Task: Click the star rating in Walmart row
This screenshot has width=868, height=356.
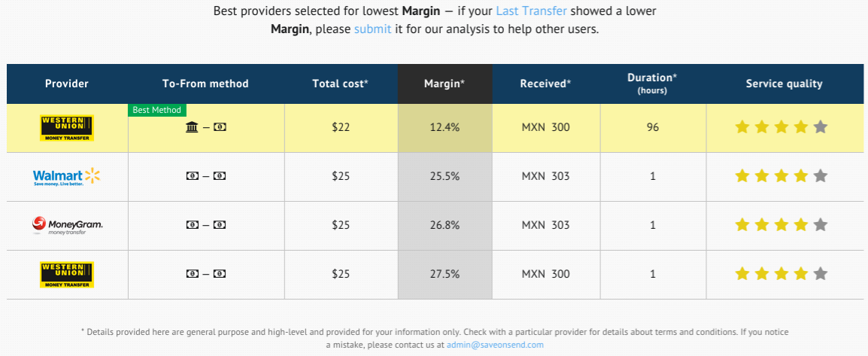Action: pyautogui.click(x=781, y=176)
